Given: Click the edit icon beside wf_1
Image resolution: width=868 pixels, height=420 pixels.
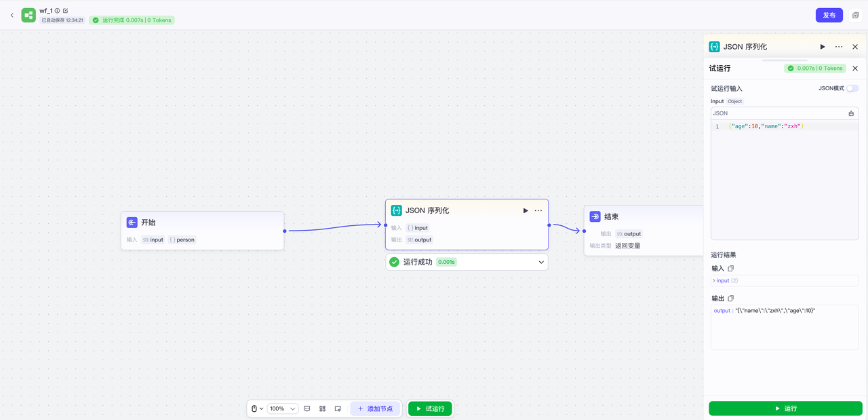Looking at the screenshot, I should (66, 11).
